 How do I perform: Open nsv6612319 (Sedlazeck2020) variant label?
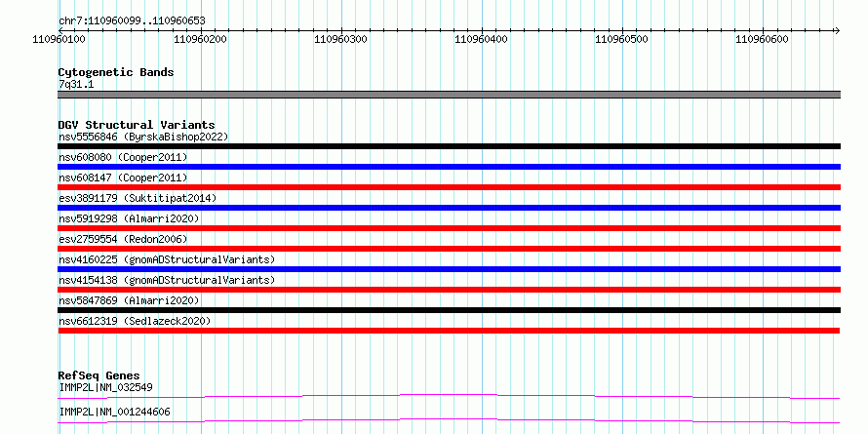point(135,321)
